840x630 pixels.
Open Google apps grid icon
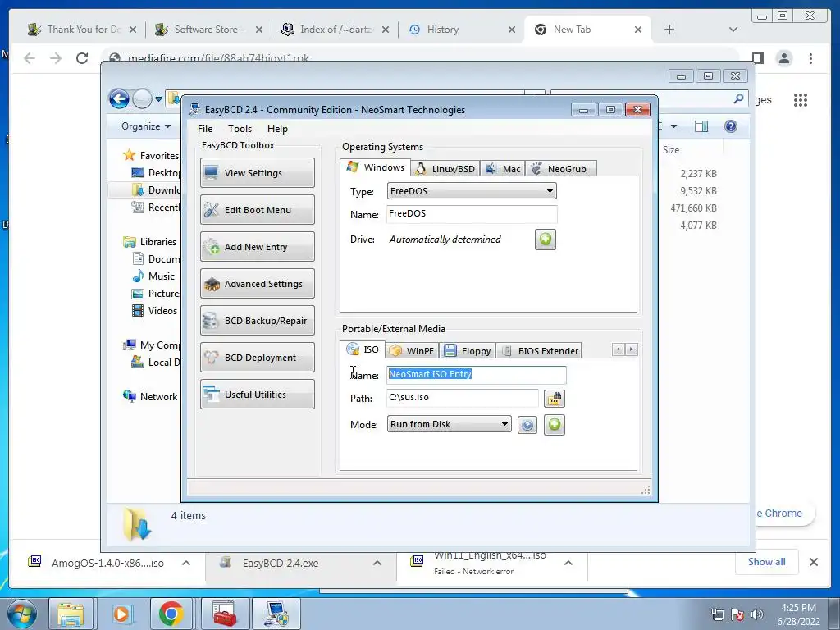801,99
